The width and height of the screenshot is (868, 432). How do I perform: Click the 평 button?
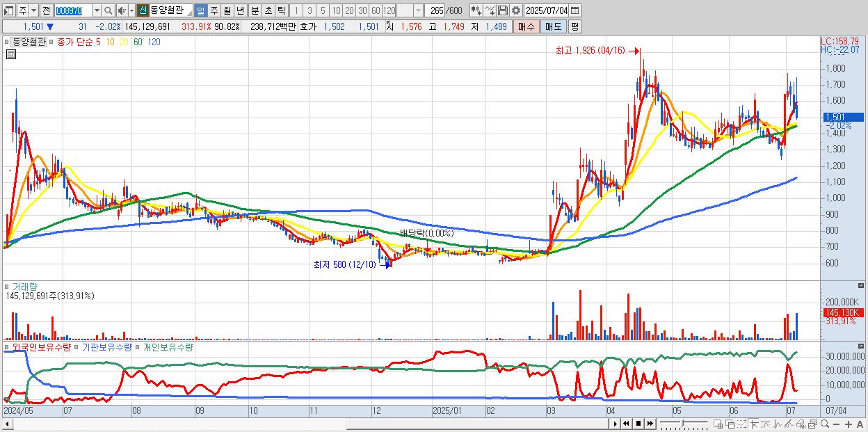click(x=574, y=26)
